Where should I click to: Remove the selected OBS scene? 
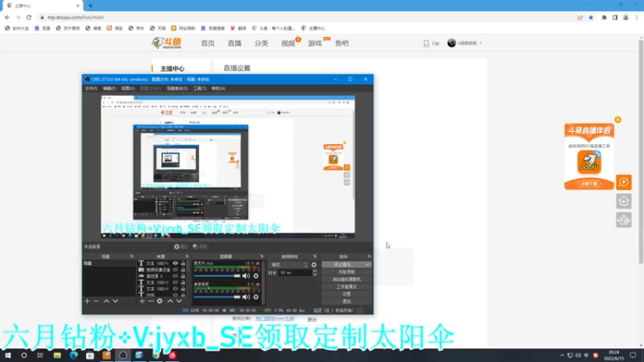pos(96,301)
